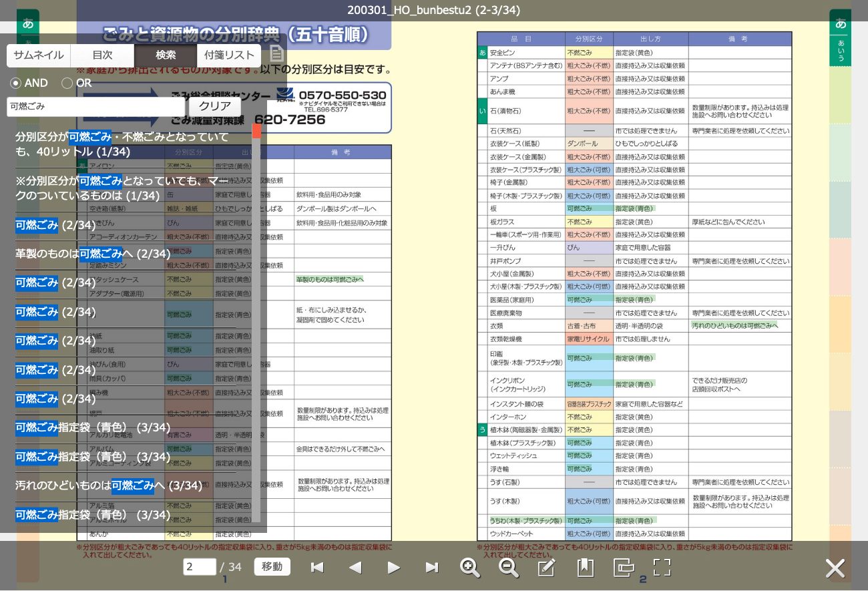Click the 一升びん cell
Image resolution: width=868 pixels, height=591 pixels.
click(526, 248)
